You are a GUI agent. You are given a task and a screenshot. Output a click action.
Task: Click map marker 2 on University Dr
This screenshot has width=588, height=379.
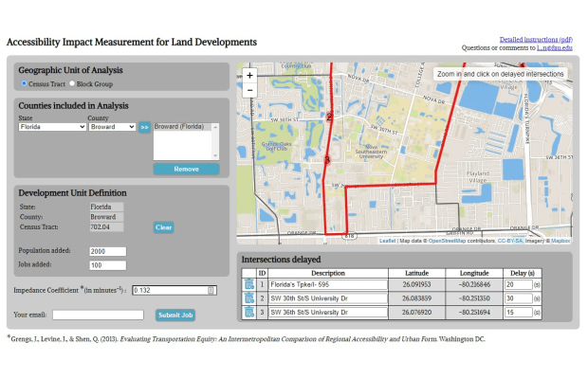coord(329,117)
